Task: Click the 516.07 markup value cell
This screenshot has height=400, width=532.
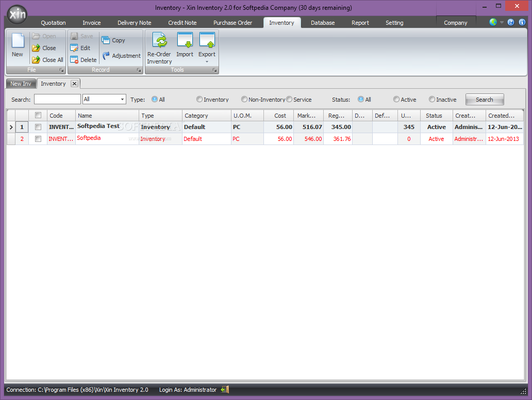Action: click(x=308, y=127)
